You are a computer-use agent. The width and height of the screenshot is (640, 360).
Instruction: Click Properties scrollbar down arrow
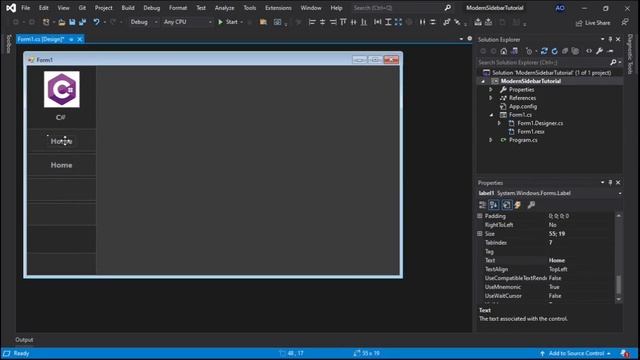(x=618, y=299)
